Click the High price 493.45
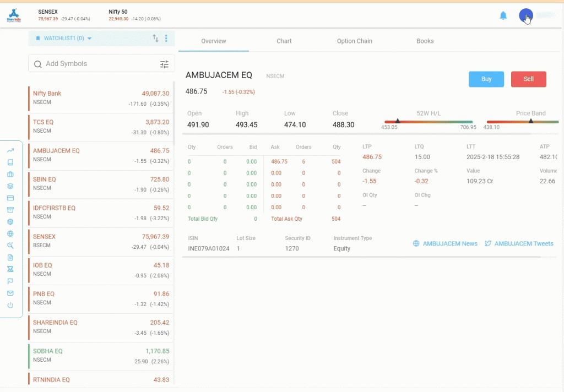564x392 pixels. coord(246,125)
